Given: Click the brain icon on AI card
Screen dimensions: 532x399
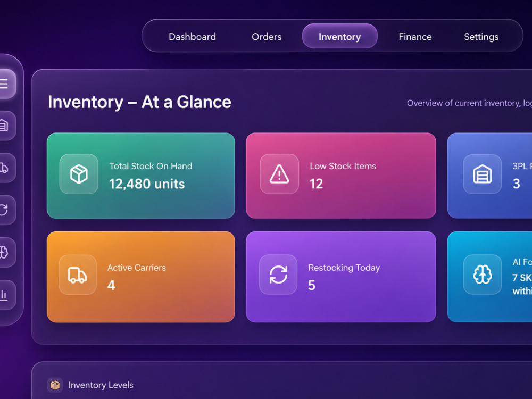Looking at the screenshot, I should [483, 275].
